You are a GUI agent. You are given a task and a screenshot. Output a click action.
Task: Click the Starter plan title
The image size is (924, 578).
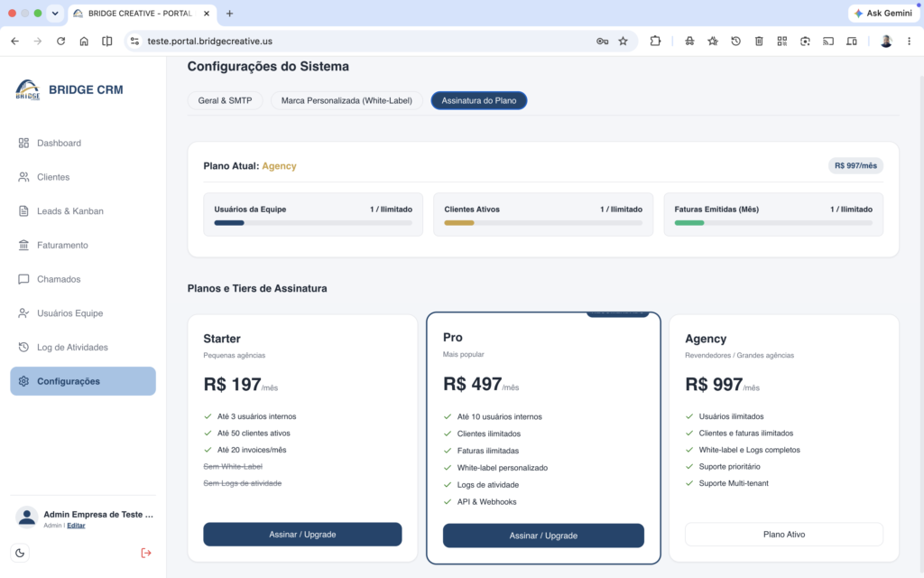click(222, 339)
